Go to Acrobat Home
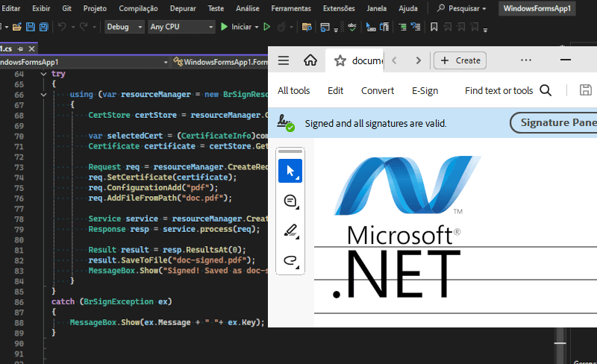This screenshot has height=364, width=597. (x=310, y=60)
